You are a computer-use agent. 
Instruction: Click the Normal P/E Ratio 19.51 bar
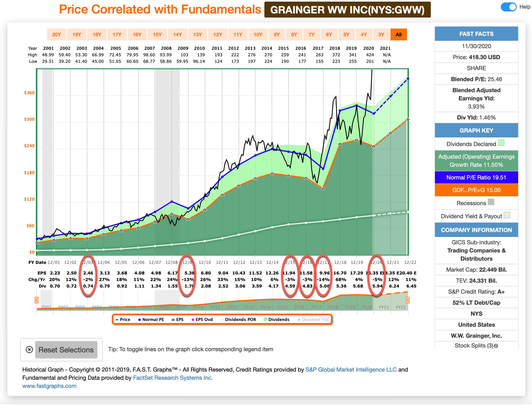coord(476,177)
